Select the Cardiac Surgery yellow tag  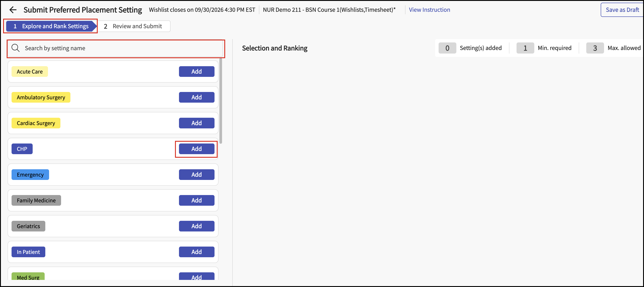click(x=36, y=123)
